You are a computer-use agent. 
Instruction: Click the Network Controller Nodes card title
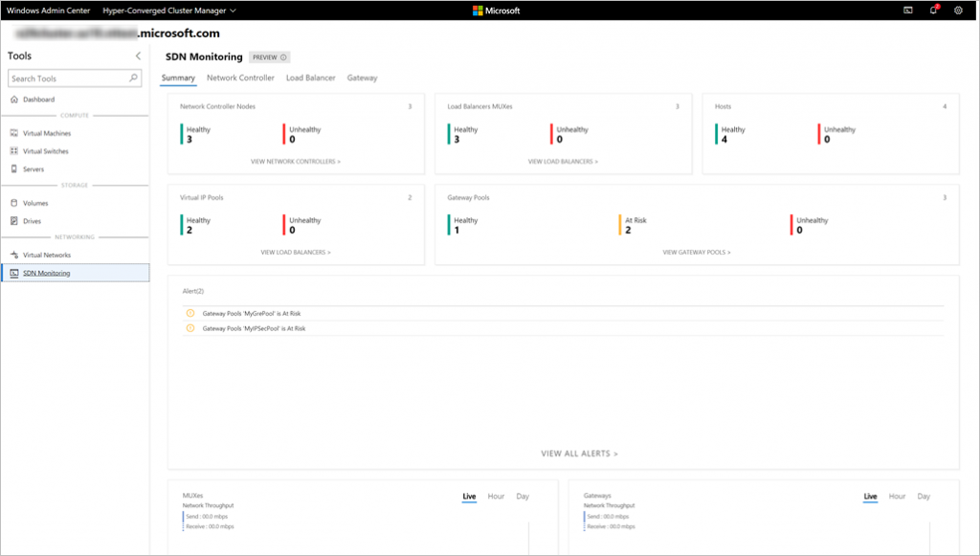[217, 107]
